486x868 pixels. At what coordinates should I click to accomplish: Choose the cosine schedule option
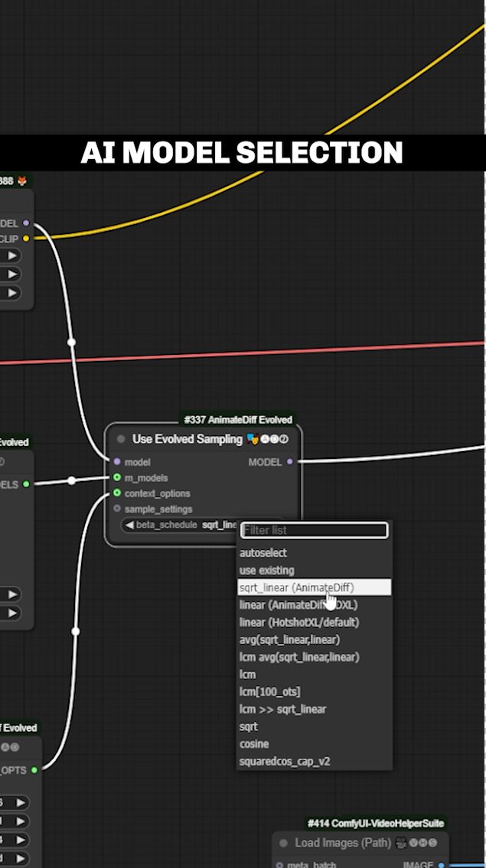click(254, 744)
